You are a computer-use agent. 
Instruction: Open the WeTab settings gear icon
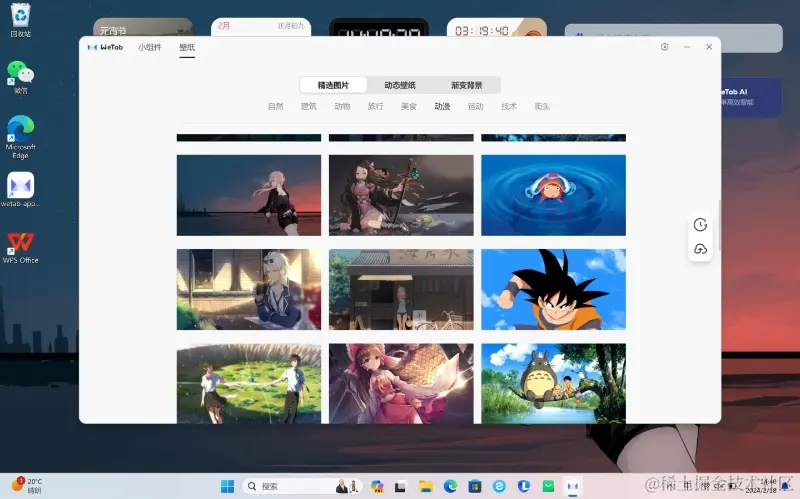664,47
